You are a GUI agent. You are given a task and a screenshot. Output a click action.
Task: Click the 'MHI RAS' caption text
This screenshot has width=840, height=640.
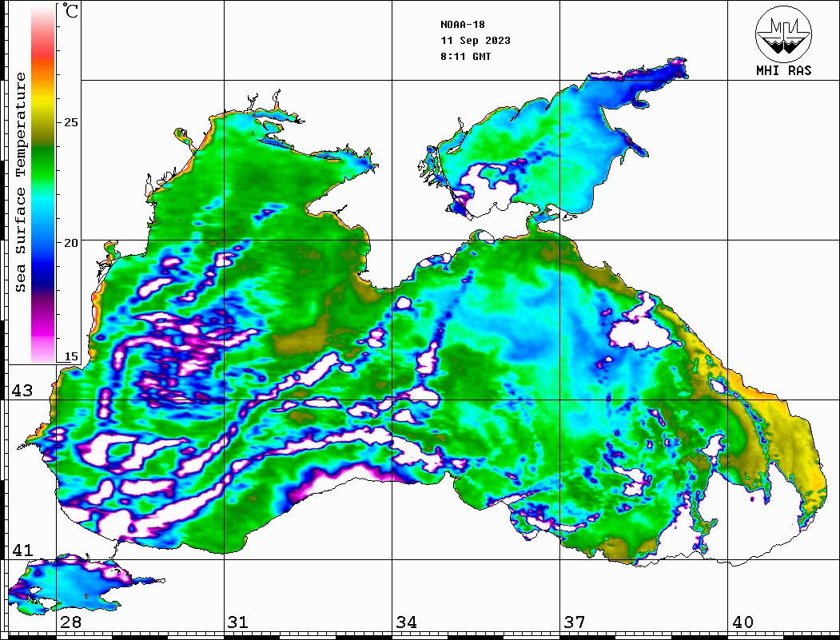click(784, 70)
